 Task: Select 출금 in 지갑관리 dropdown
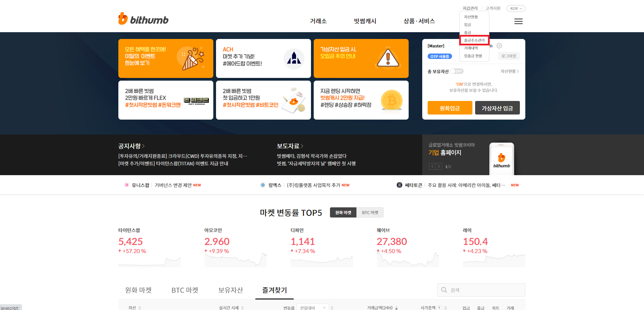(x=467, y=33)
